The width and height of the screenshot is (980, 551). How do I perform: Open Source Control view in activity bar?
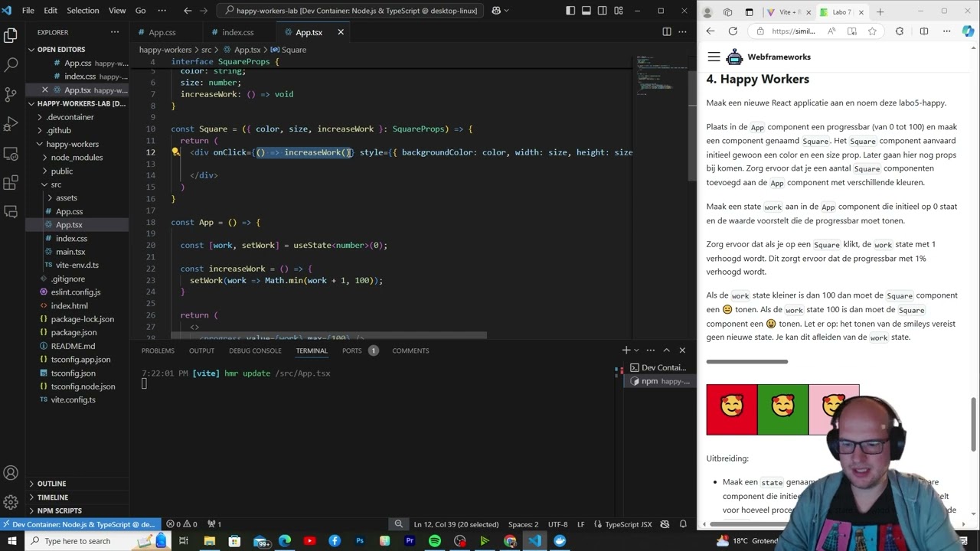[x=11, y=94]
